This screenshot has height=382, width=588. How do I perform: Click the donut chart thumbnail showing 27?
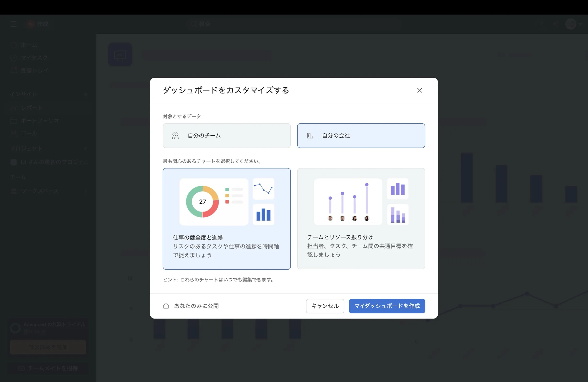pyautogui.click(x=214, y=202)
